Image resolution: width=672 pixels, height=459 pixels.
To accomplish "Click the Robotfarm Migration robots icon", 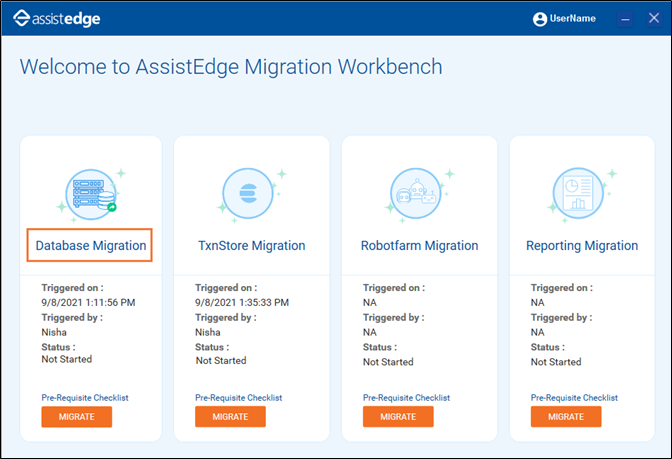I will click(416, 193).
